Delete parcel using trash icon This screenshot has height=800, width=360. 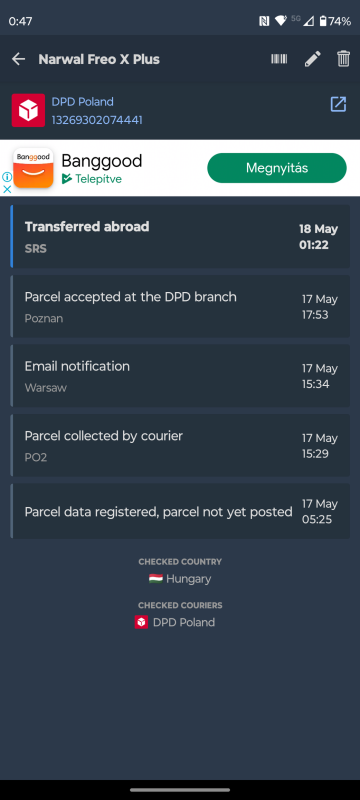click(343, 59)
